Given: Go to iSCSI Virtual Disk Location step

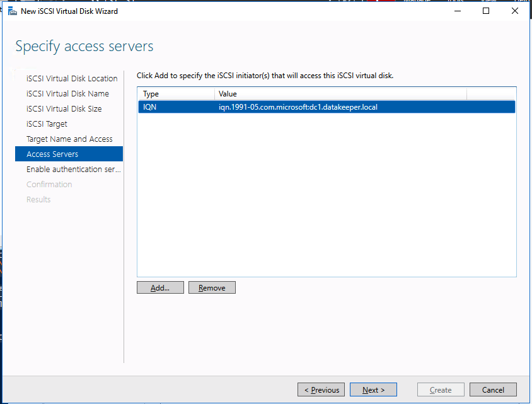Looking at the screenshot, I should pyautogui.click(x=72, y=79).
